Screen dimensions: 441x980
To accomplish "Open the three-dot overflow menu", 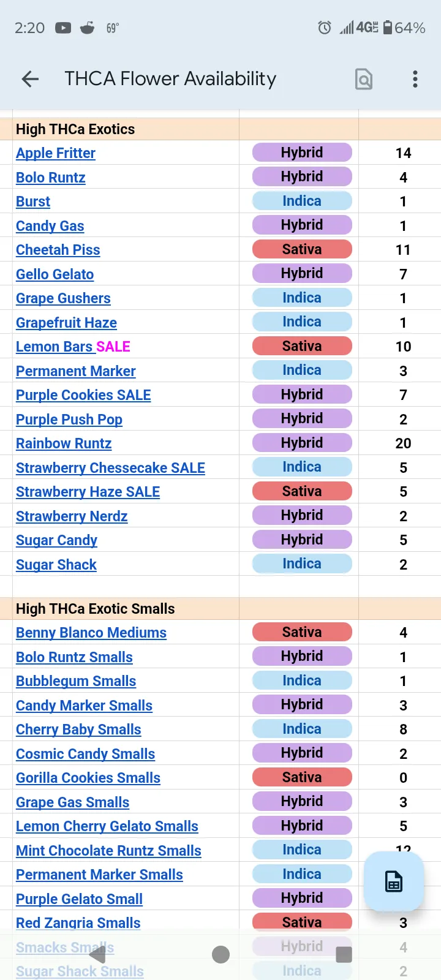I will click(x=415, y=79).
